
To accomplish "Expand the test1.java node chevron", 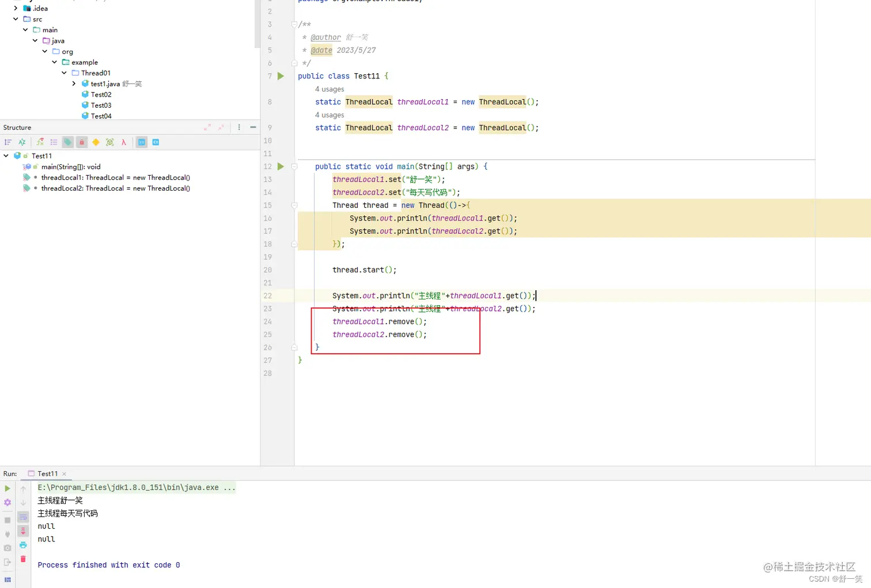I will [74, 84].
